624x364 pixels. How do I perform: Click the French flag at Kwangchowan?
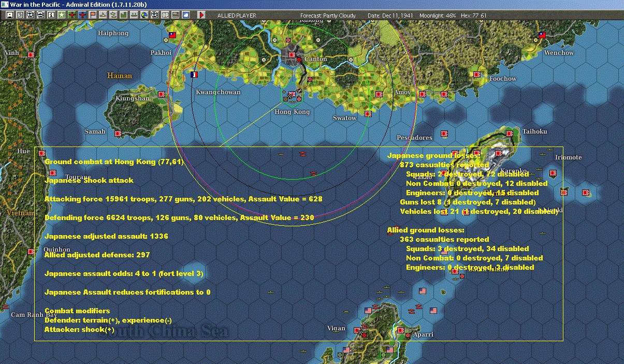click(x=194, y=75)
